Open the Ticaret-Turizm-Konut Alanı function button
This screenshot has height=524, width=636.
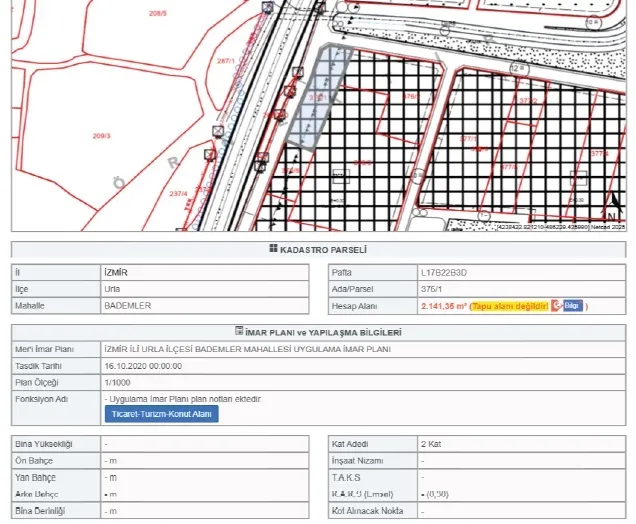161,414
